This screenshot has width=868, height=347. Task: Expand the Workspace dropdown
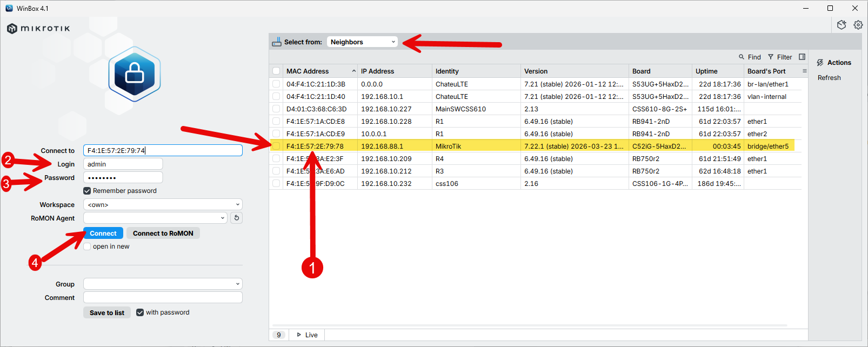[163, 205]
